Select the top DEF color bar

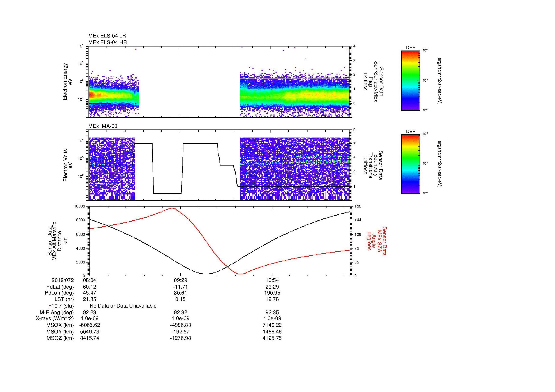(x=410, y=80)
